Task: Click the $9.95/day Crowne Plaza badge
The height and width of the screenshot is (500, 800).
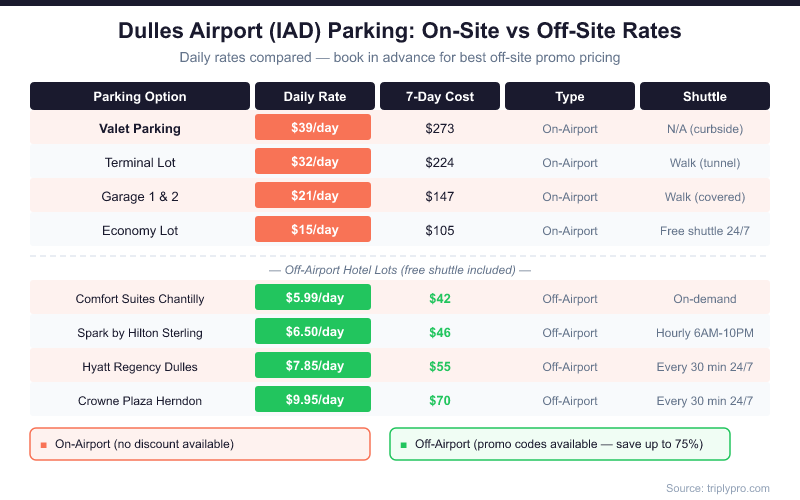Action: (x=313, y=400)
